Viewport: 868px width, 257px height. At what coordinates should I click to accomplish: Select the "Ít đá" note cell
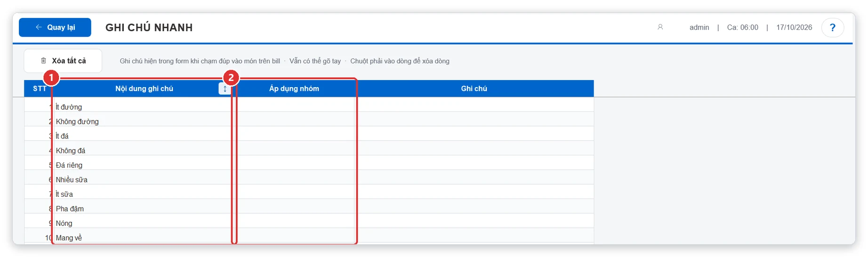coord(144,134)
